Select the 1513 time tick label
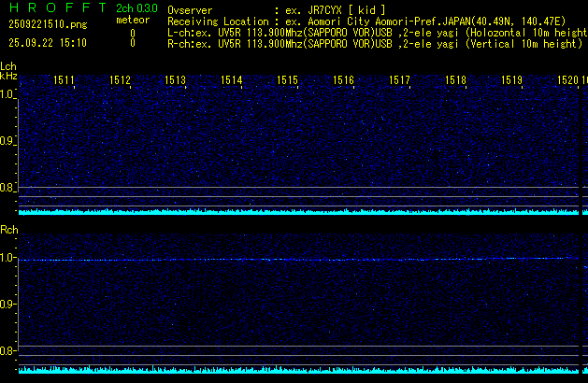 [x=176, y=81]
